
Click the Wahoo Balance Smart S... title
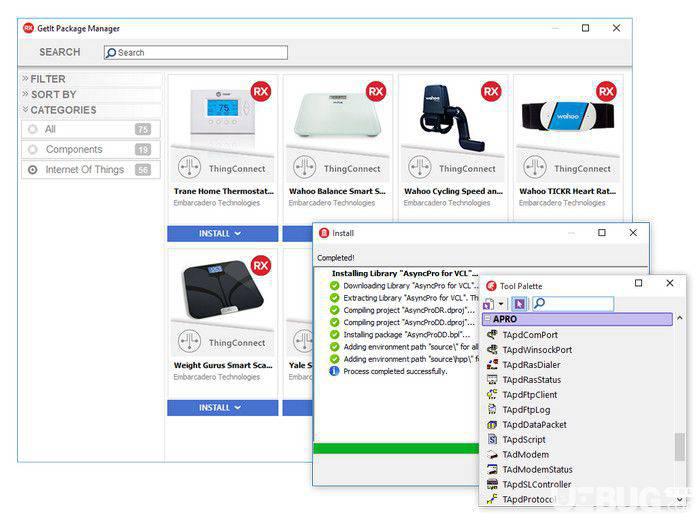[337, 191]
